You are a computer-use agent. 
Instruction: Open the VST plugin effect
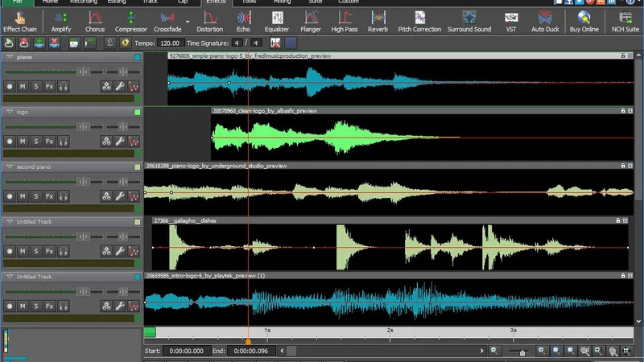[x=510, y=20]
